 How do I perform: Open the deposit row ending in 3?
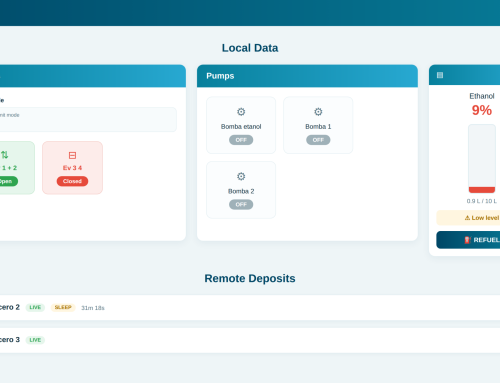(x=250, y=340)
